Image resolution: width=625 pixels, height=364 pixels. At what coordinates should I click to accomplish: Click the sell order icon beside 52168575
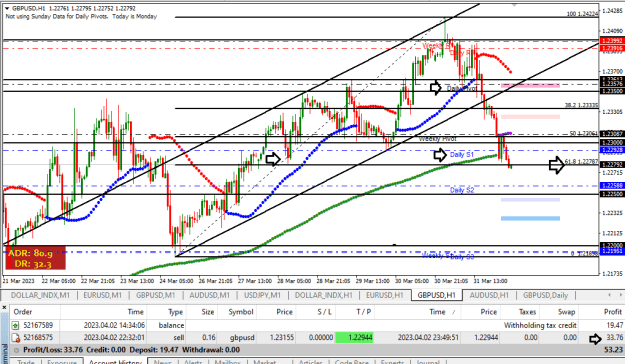coord(16,338)
